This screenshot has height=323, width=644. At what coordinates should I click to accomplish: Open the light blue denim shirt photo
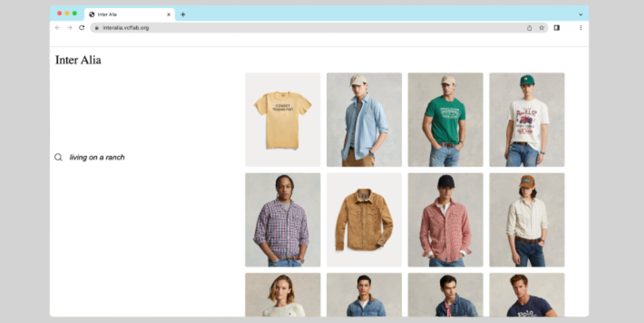coord(364,120)
